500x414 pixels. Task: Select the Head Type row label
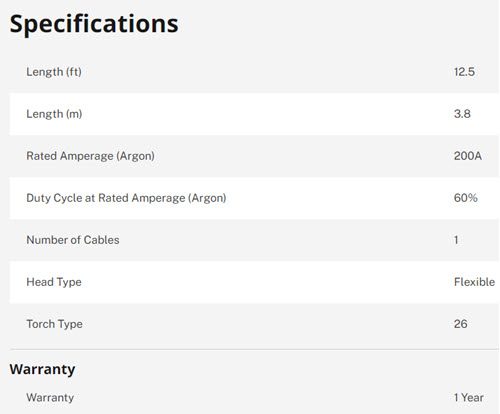tap(54, 282)
